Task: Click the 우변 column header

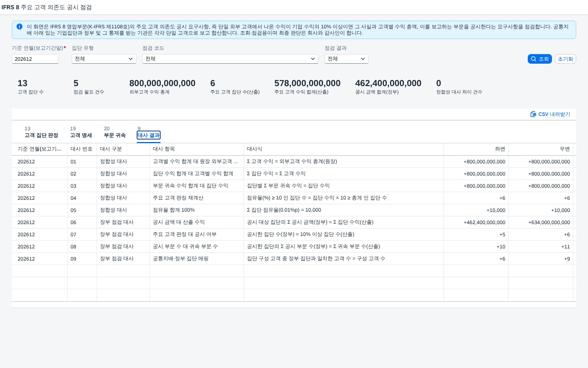Action: (541, 149)
